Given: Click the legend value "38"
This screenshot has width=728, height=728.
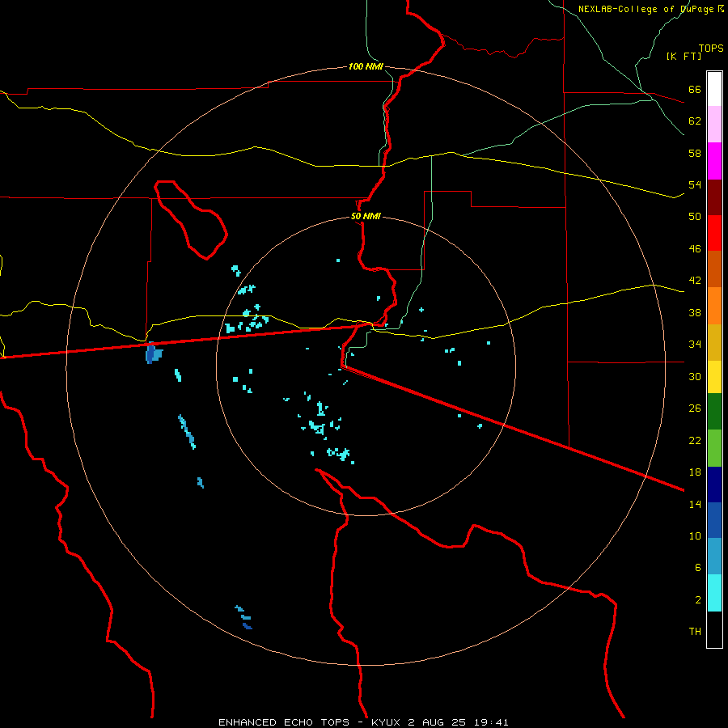Looking at the screenshot, I should click(695, 313).
